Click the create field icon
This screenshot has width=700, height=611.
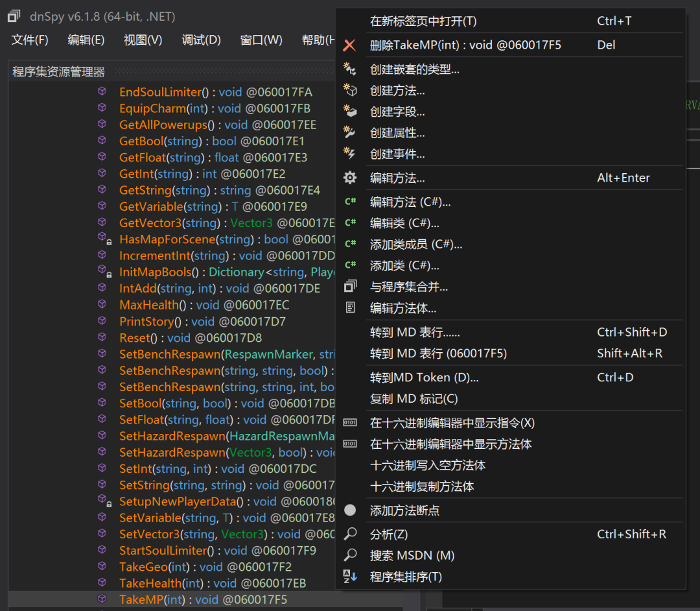pyautogui.click(x=349, y=111)
